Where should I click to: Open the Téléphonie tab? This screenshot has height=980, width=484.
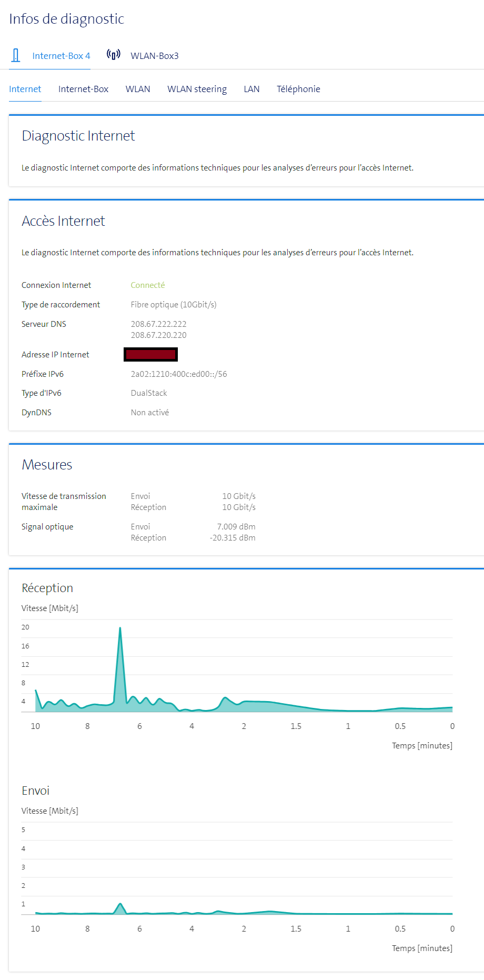pyautogui.click(x=298, y=89)
